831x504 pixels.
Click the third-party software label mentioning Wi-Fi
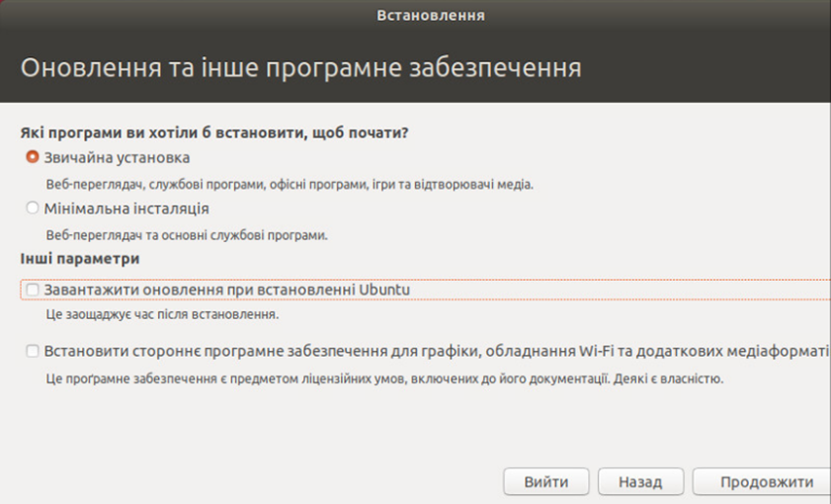[x=435, y=351]
